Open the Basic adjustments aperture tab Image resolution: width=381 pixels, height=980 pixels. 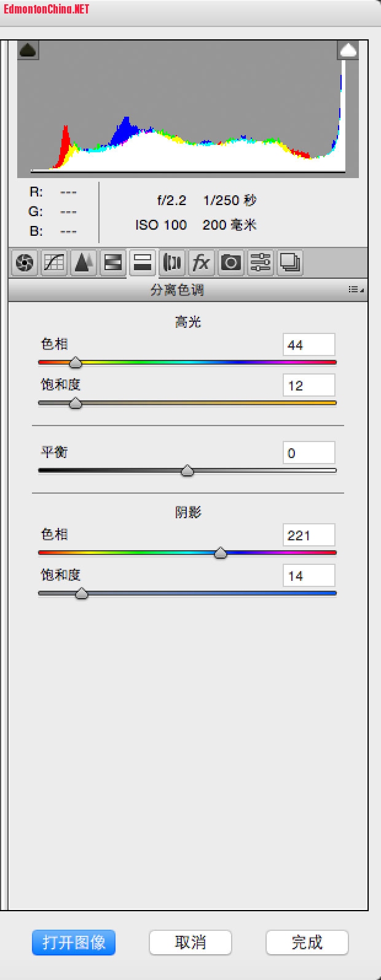point(25,263)
